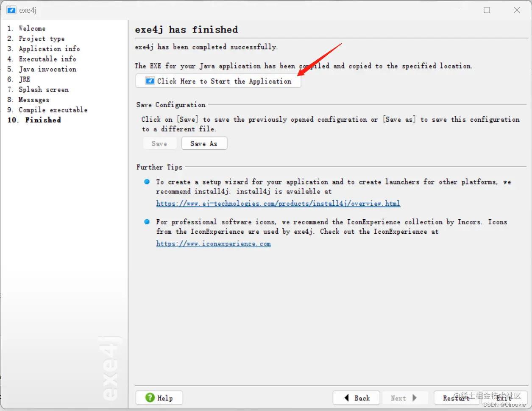Click the 'Further Tips' section label

tap(159, 167)
